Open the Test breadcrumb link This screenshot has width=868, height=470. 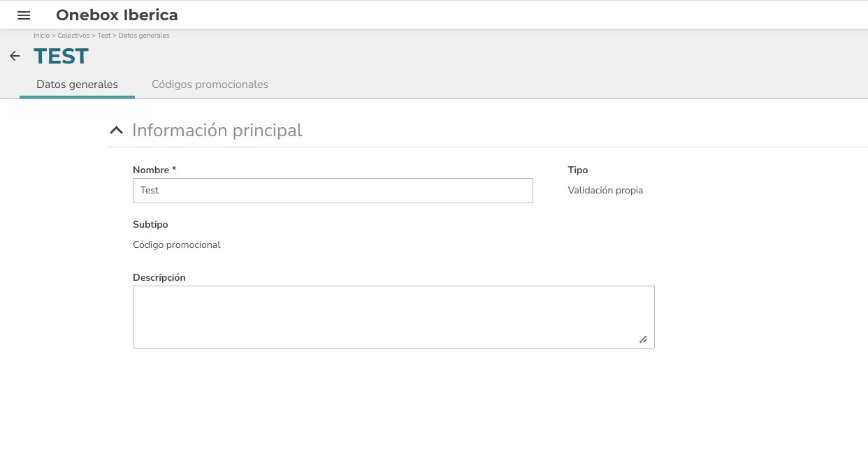point(104,35)
